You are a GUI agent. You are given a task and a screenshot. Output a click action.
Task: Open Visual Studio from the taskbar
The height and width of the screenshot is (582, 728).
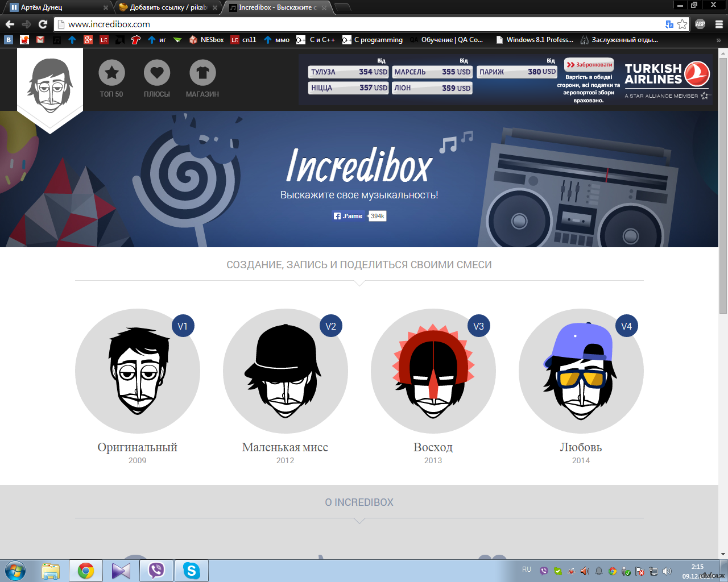[121, 571]
